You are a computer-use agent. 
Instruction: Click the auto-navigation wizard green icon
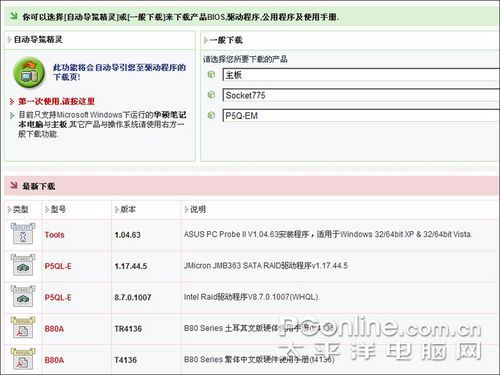tap(29, 73)
